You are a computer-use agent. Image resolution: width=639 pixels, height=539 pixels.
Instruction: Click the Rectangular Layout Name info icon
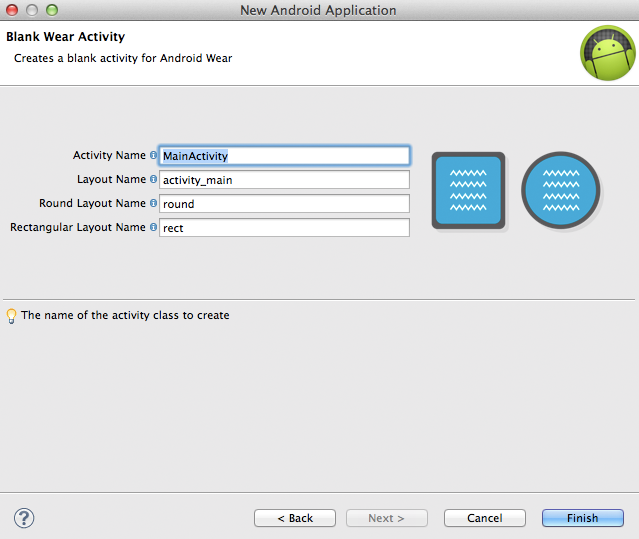[153, 227]
